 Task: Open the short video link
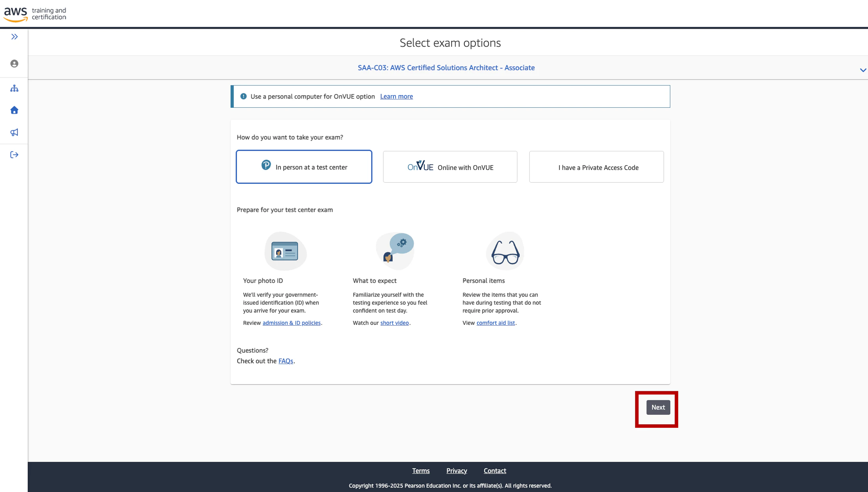click(395, 323)
